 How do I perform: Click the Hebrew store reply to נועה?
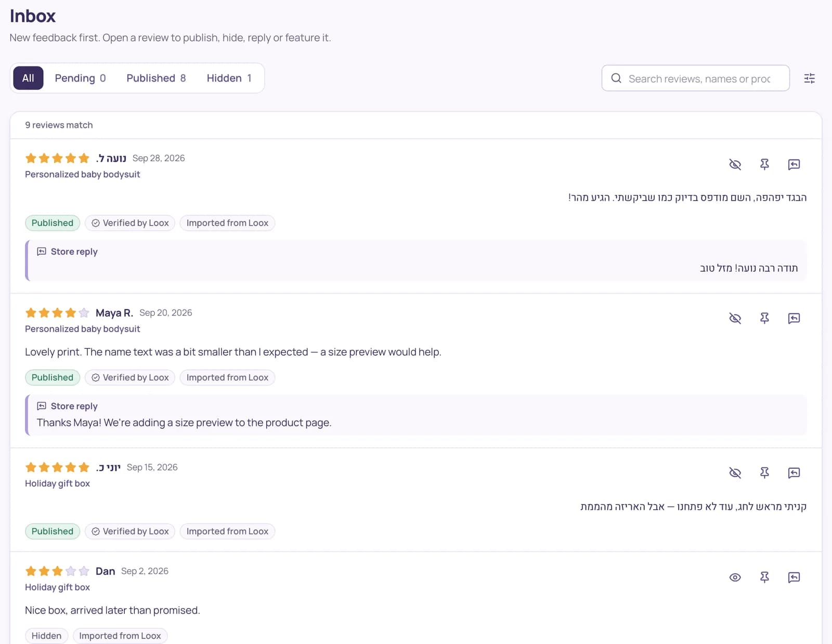point(416,260)
